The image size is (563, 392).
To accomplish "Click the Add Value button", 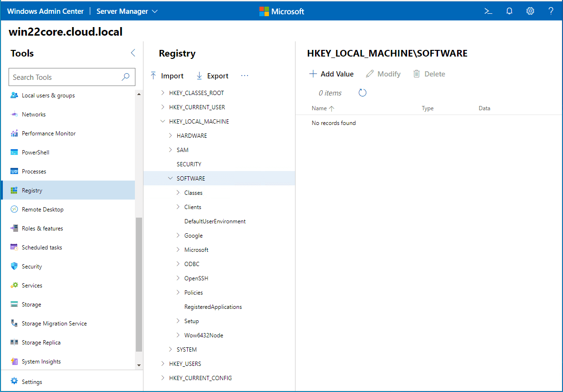I will pyautogui.click(x=331, y=74).
